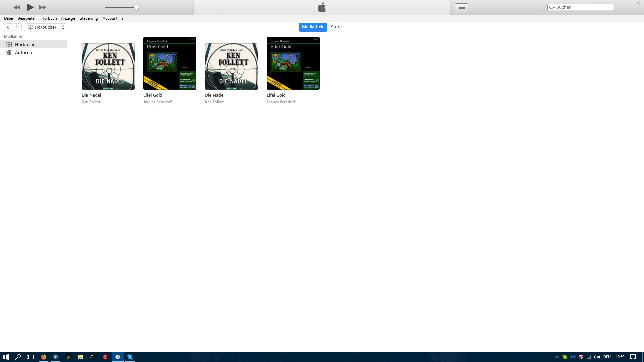The width and height of the screenshot is (644, 362).
Task: Show hidden system tray icons
Action: [x=557, y=357]
